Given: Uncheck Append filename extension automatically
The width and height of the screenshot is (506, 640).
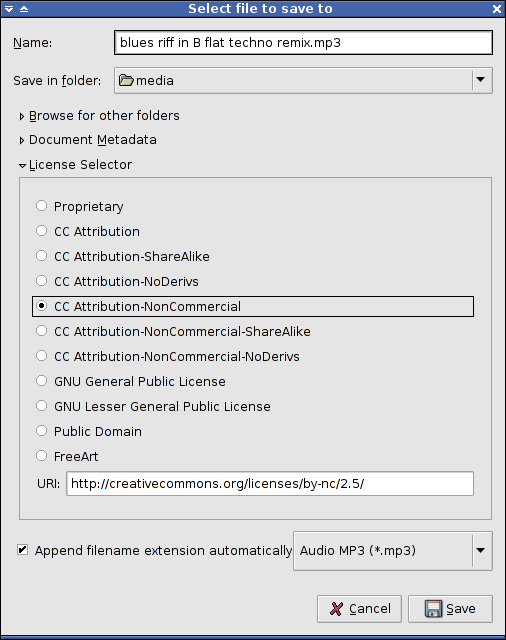Looking at the screenshot, I should click(22, 550).
